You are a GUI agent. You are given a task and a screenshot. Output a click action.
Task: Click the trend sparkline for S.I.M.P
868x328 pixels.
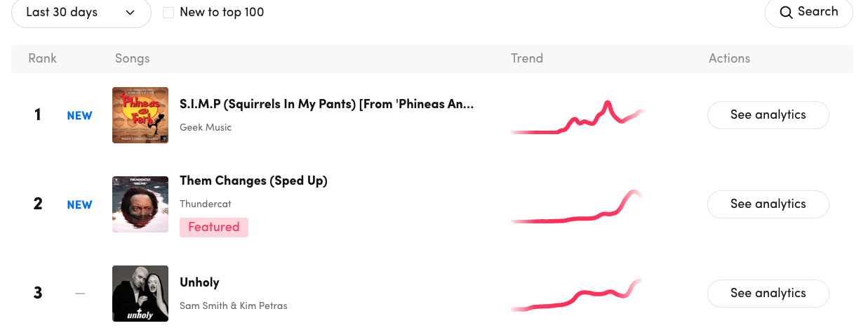[x=577, y=118]
